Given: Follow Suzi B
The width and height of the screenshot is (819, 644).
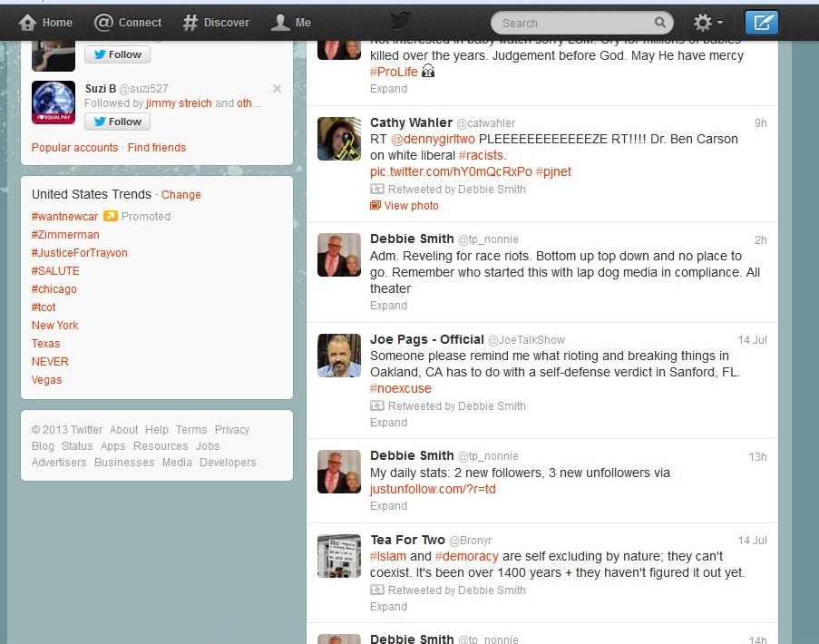Looking at the screenshot, I should click(118, 122).
